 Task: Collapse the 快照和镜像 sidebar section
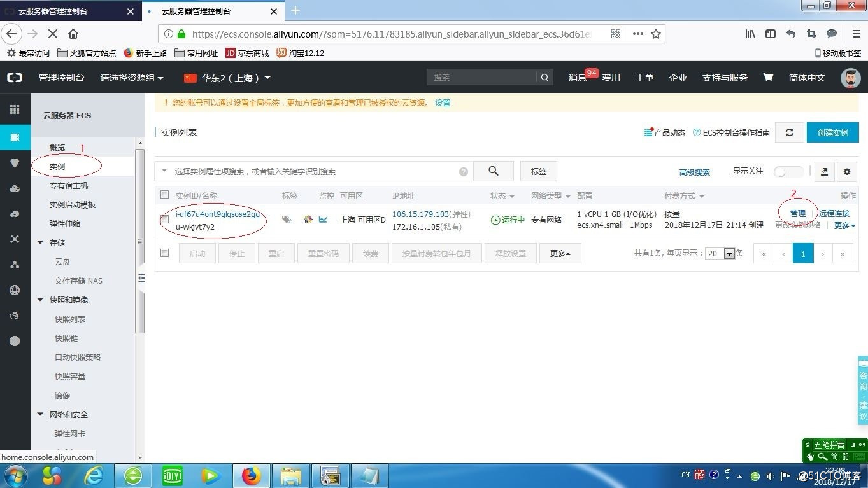40,300
